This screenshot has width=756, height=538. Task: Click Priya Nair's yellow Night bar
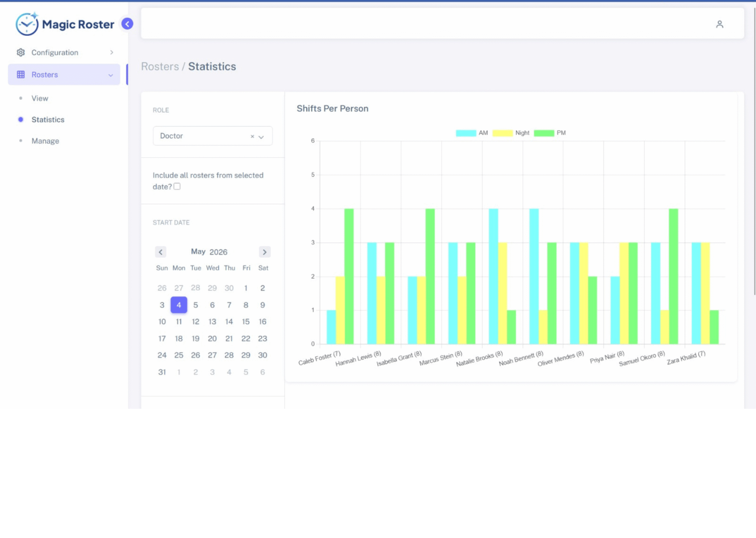[624, 293]
